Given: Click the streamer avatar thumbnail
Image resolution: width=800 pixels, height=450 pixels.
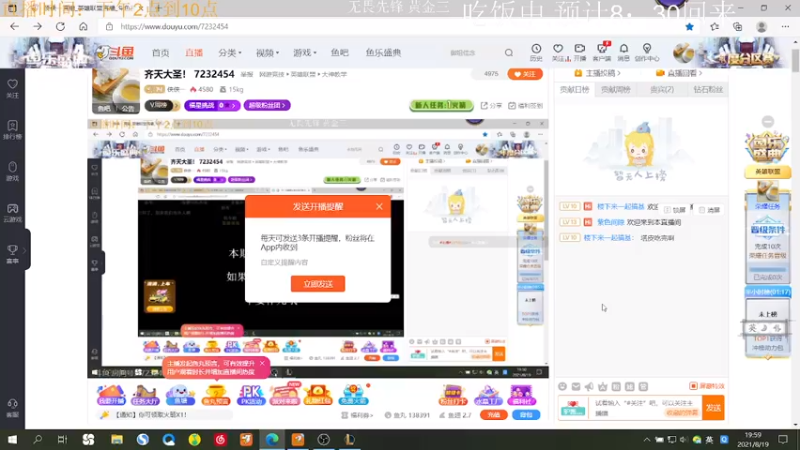Looking at the screenshot, I should click(116, 91).
